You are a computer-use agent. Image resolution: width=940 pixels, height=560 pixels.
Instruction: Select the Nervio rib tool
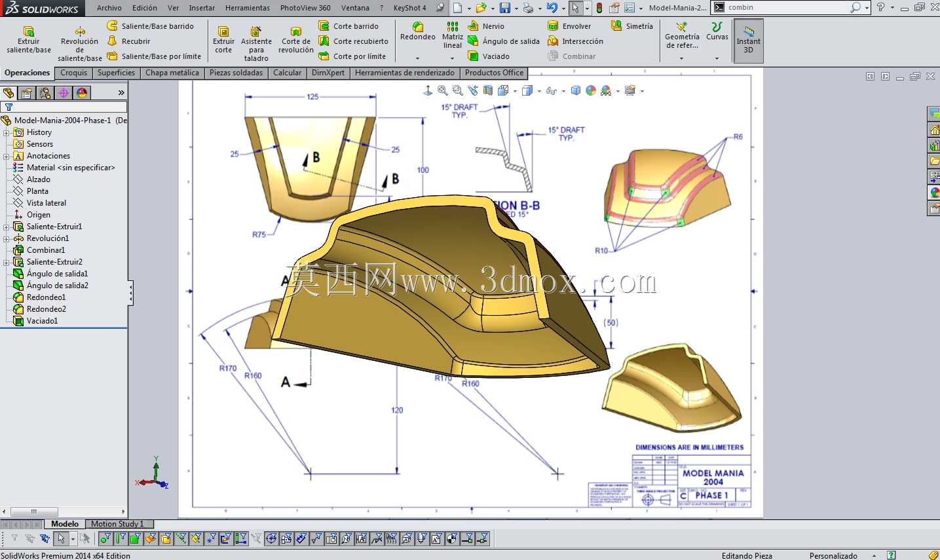pos(486,26)
